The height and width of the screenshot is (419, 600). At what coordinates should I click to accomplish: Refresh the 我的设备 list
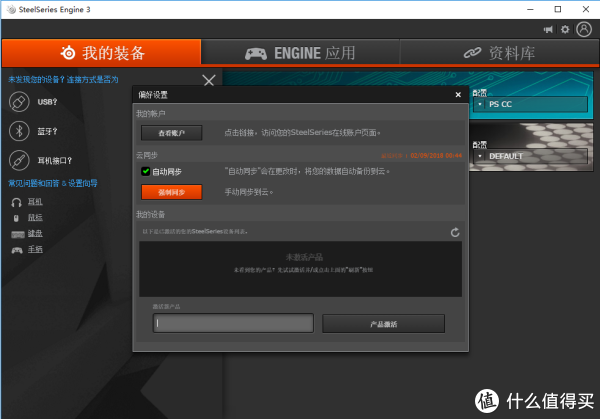(456, 232)
